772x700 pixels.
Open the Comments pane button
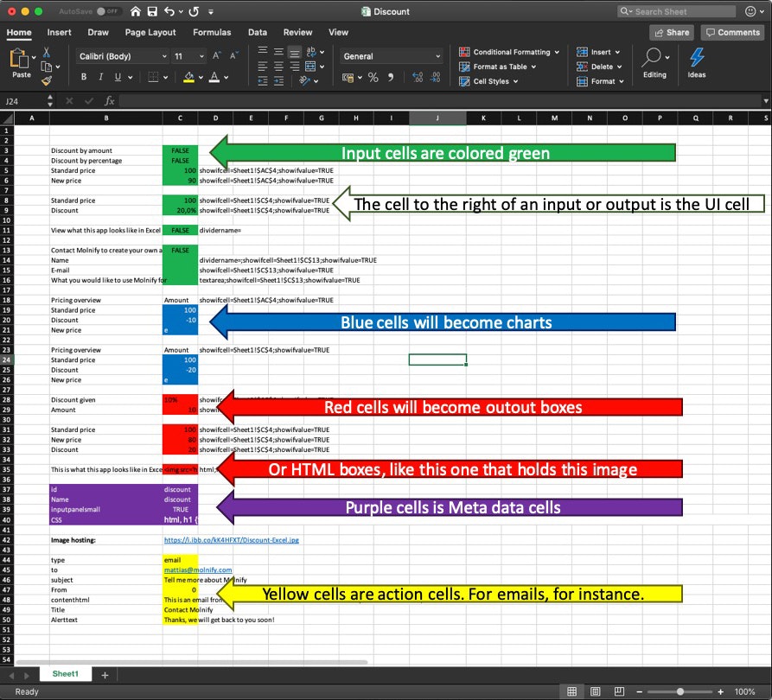732,33
